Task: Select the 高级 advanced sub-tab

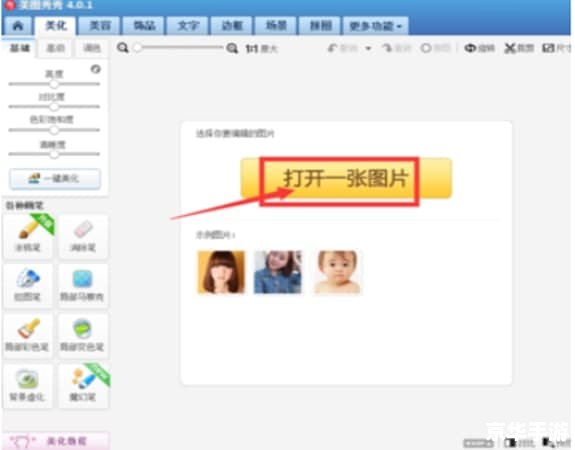Action: (x=56, y=48)
